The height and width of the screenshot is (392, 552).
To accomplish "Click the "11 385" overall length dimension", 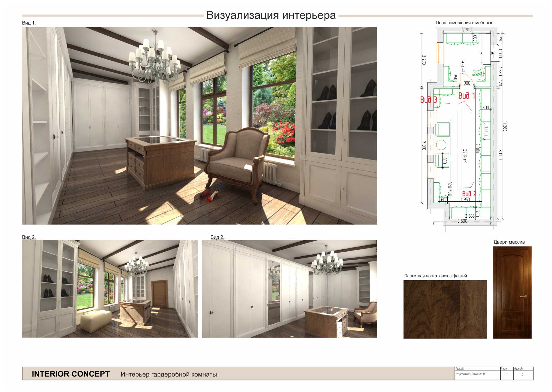I will tap(505, 126).
